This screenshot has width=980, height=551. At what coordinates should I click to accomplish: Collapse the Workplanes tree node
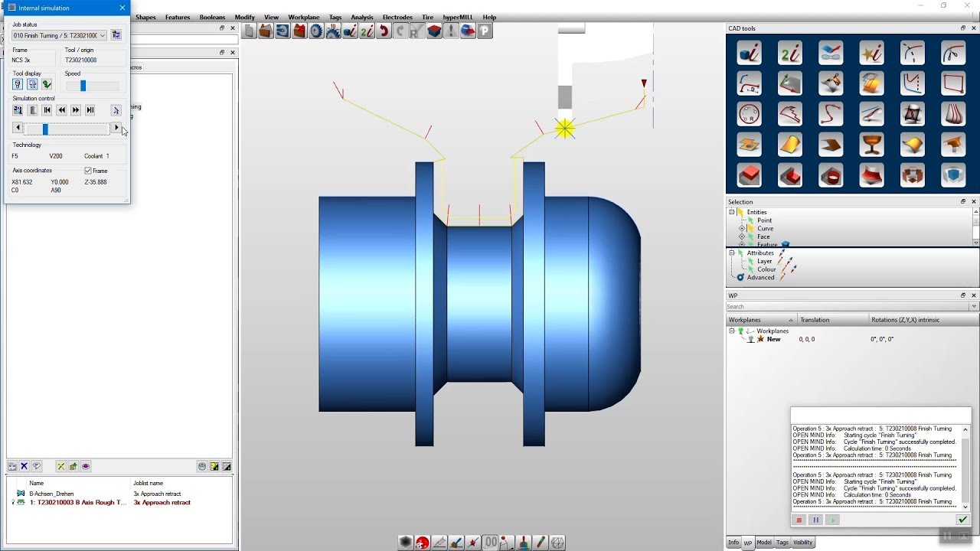[731, 331]
